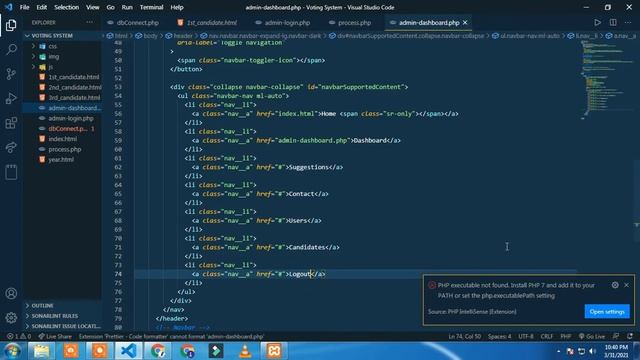640x360 pixels.
Task: Click Spaces: 4 indentation setting
Action: click(x=499, y=336)
